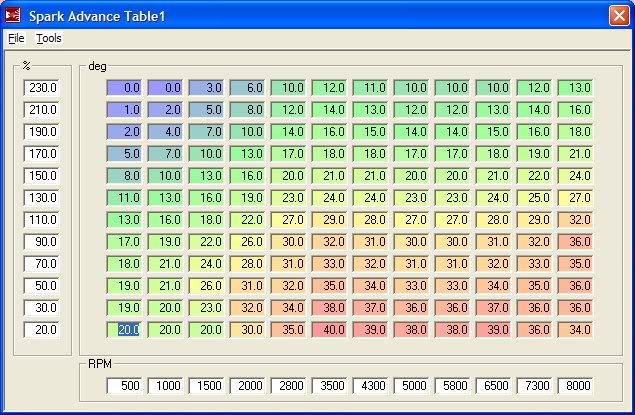Select the 30.0 cell at 20% and 2000 RPM
This screenshot has width=635, height=415.
point(247,330)
